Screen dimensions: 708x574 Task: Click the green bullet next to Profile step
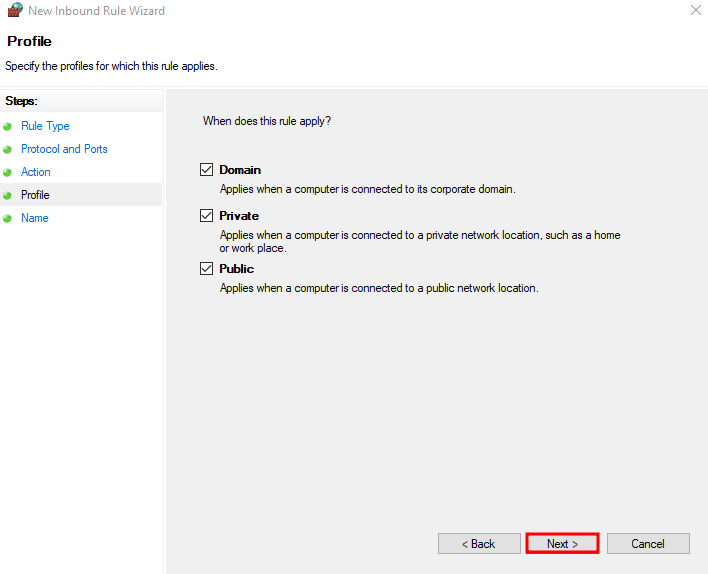[8, 196]
